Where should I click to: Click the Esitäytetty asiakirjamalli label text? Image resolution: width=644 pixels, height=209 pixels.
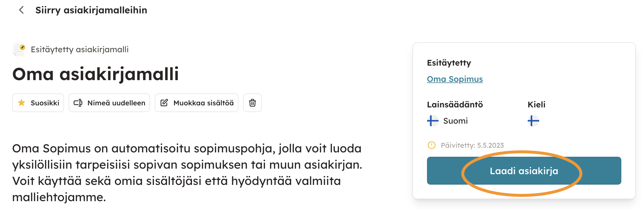coord(80,49)
